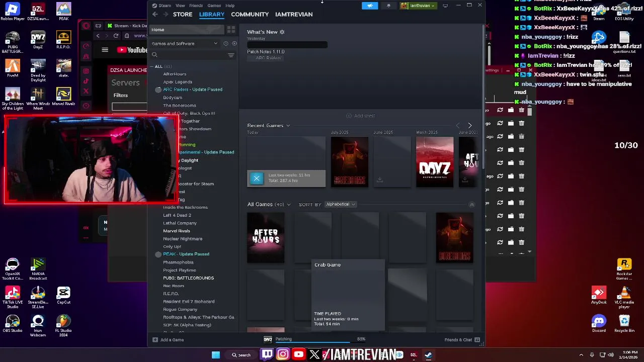Open the After Hours game cover in All Games

pos(266,237)
